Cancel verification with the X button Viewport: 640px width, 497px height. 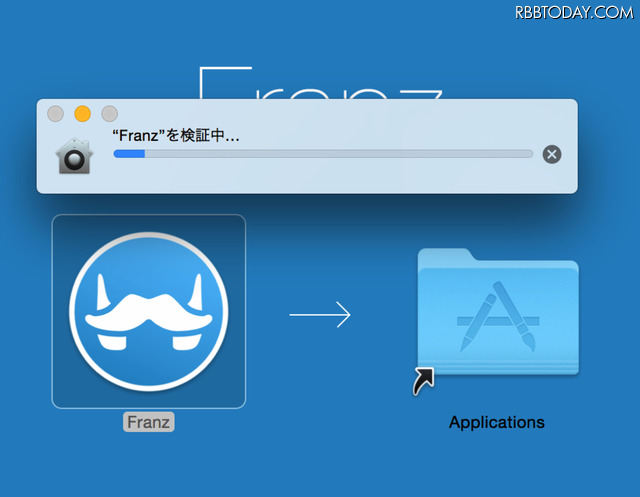552,154
